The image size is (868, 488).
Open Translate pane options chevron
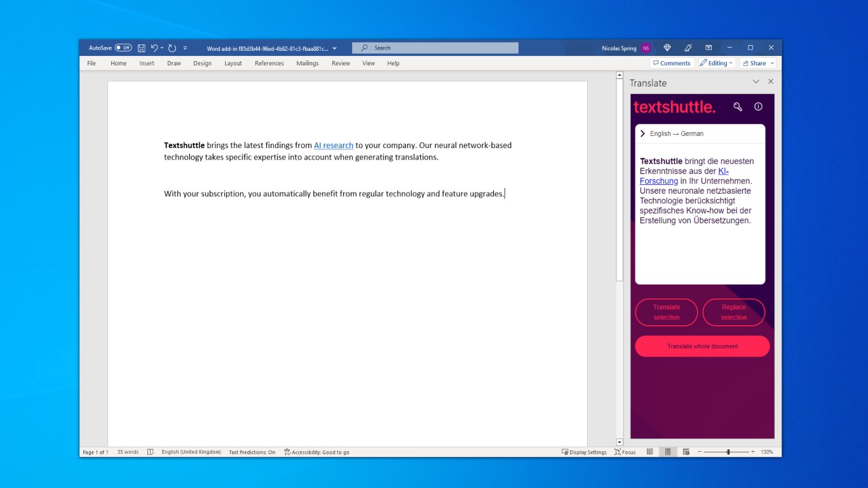click(x=756, y=82)
